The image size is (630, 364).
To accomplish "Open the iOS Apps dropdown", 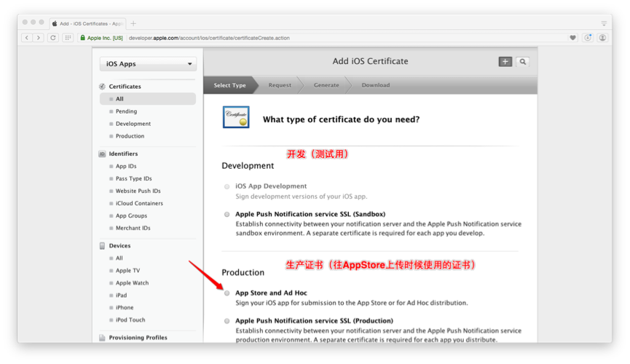I will tap(148, 64).
